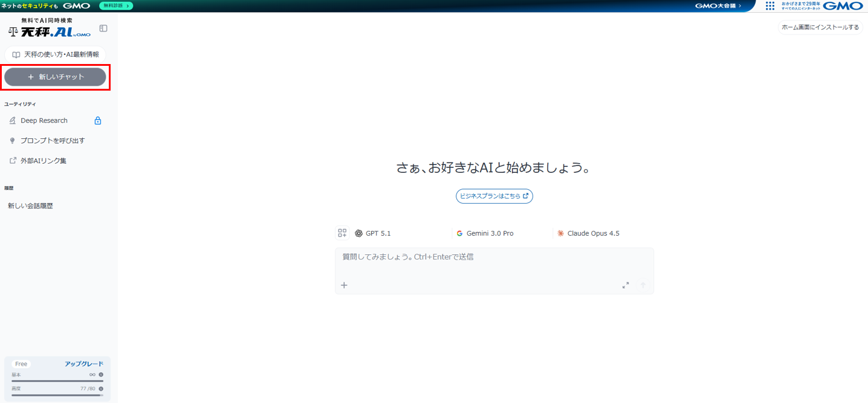Open 外部AIリンク集 from the sidebar
This screenshot has height=403, width=868.
tap(45, 160)
